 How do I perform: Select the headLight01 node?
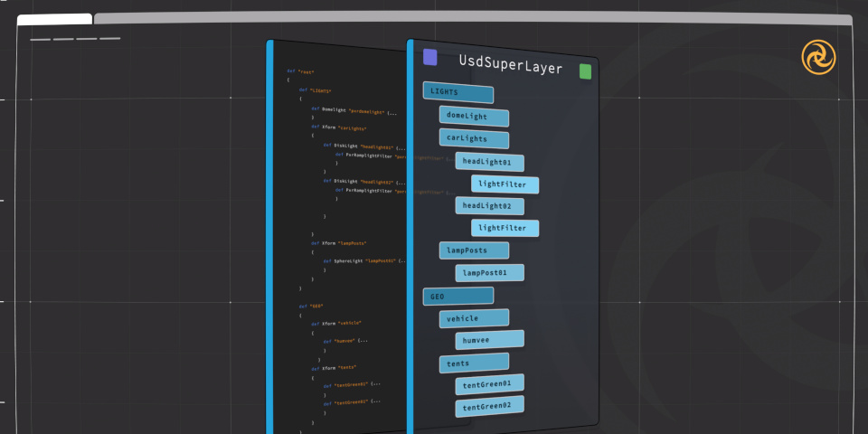click(x=489, y=163)
